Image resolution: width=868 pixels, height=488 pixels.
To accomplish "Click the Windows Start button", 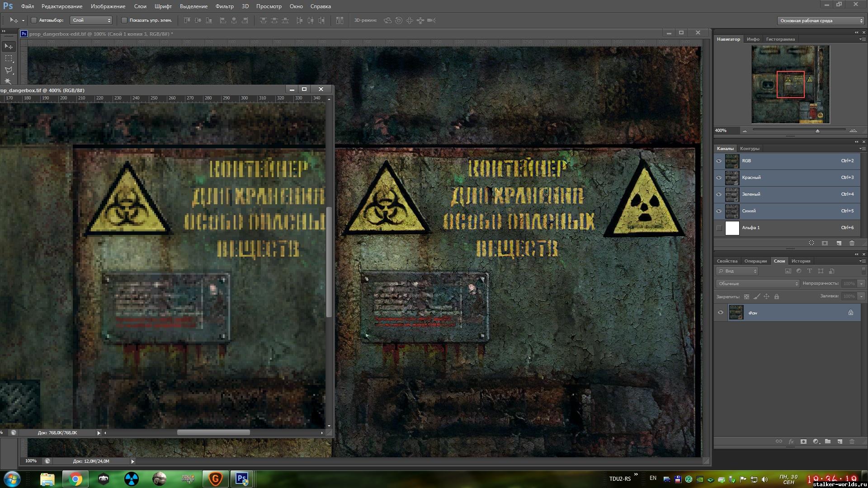I will [x=12, y=479].
